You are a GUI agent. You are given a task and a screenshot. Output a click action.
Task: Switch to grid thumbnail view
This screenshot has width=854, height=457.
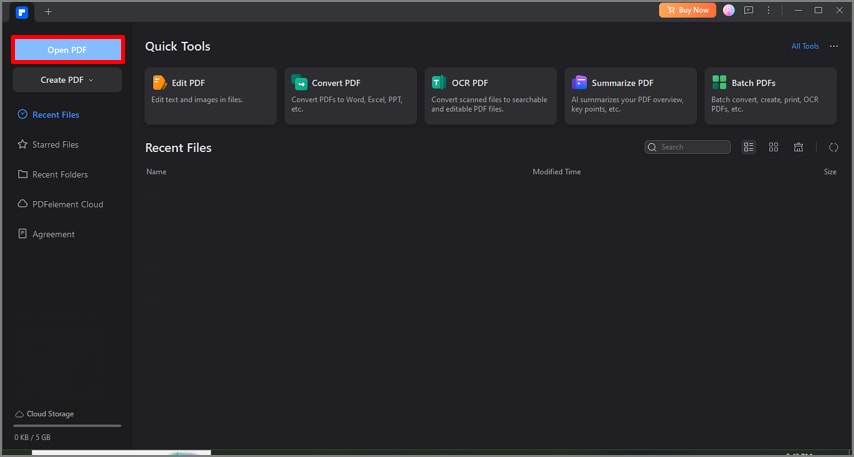(773, 147)
